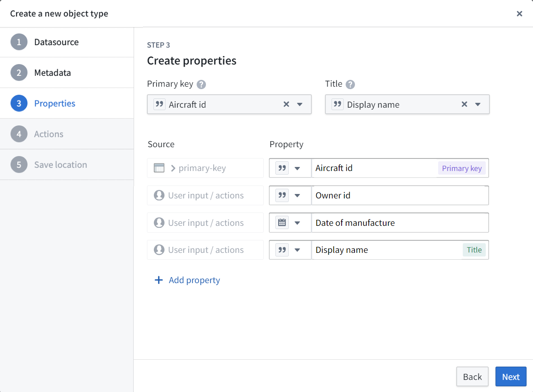Click the string icon in Title dropdown
Screen dimensions: 533x392
[x=338, y=104]
